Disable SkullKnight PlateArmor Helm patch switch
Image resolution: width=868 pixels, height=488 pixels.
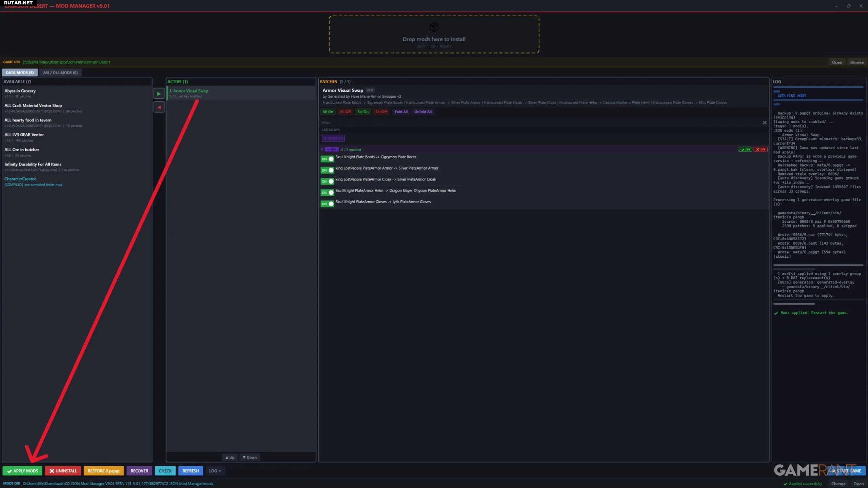327,193
